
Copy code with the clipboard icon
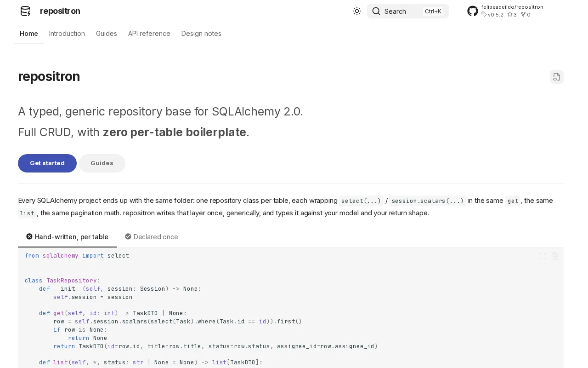pyautogui.click(x=555, y=256)
